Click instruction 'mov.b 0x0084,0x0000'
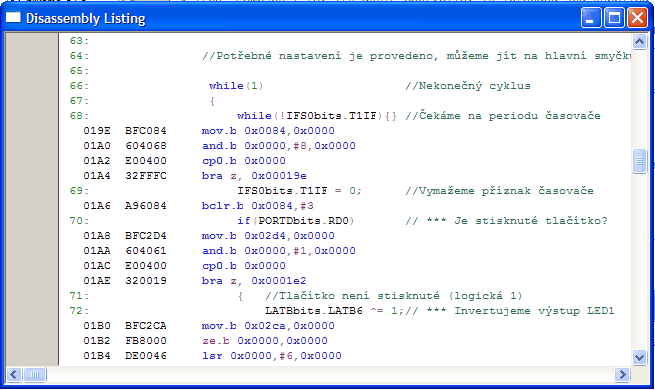This screenshot has width=655, height=390. tap(268, 131)
